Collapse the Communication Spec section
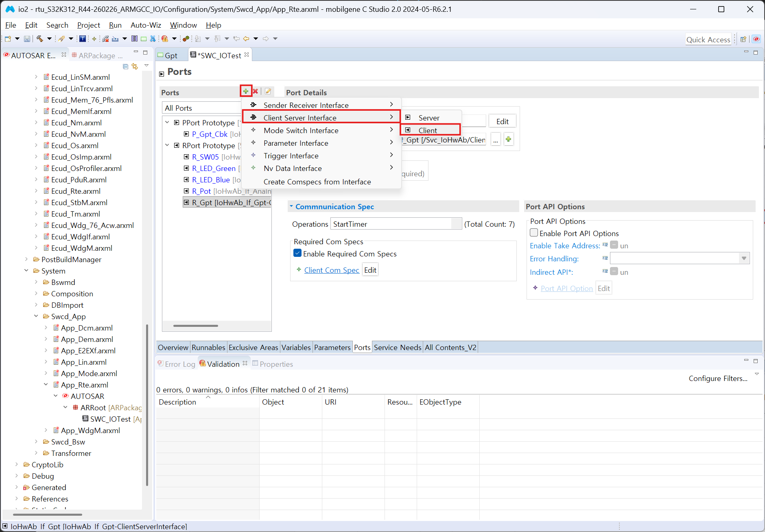The image size is (765, 532). click(x=291, y=206)
